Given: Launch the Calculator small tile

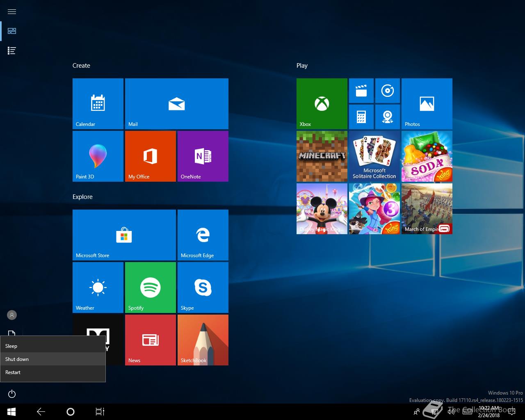Looking at the screenshot, I should tap(361, 117).
